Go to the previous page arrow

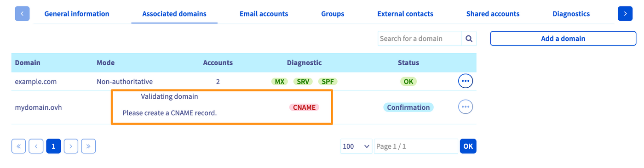coord(36,146)
